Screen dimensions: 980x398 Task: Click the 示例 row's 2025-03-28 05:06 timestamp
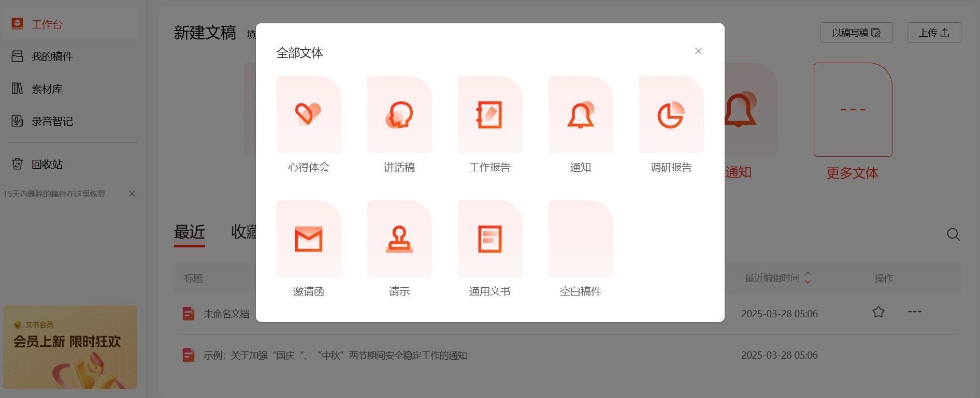(780, 356)
